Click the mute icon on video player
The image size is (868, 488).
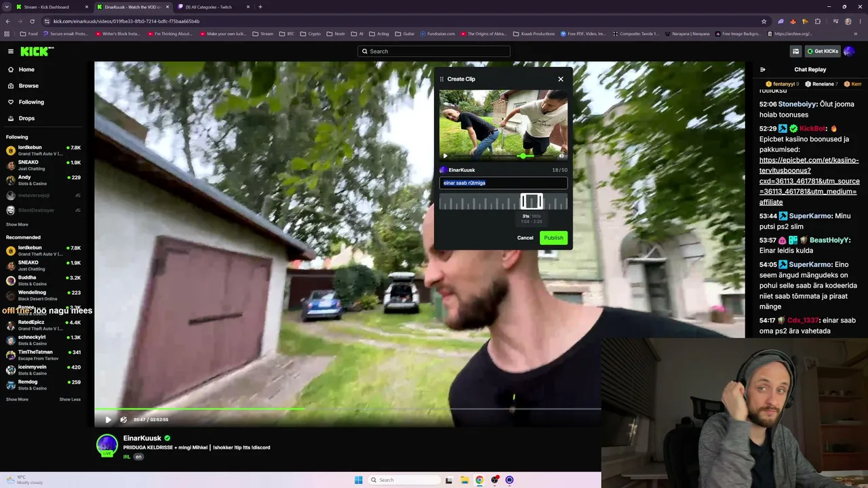(x=123, y=420)
